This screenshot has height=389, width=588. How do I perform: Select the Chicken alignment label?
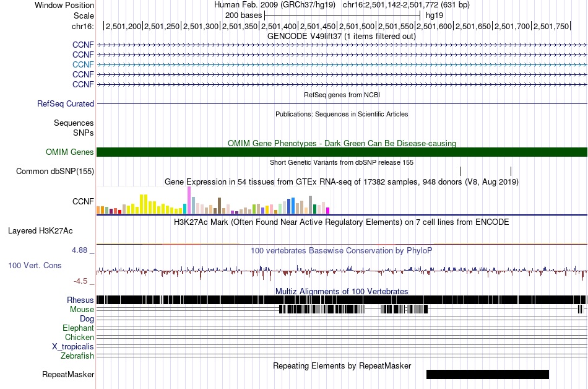coord(79,337)
